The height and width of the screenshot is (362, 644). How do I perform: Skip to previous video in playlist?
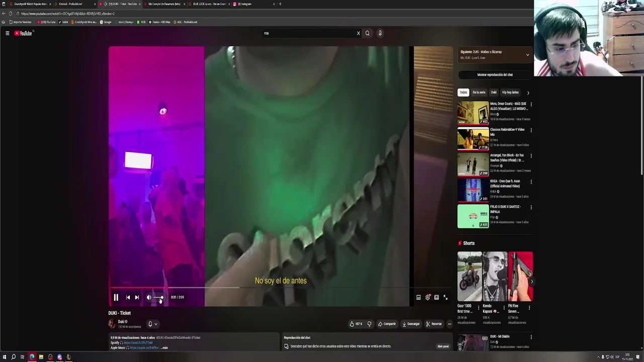tap(128, 297)
